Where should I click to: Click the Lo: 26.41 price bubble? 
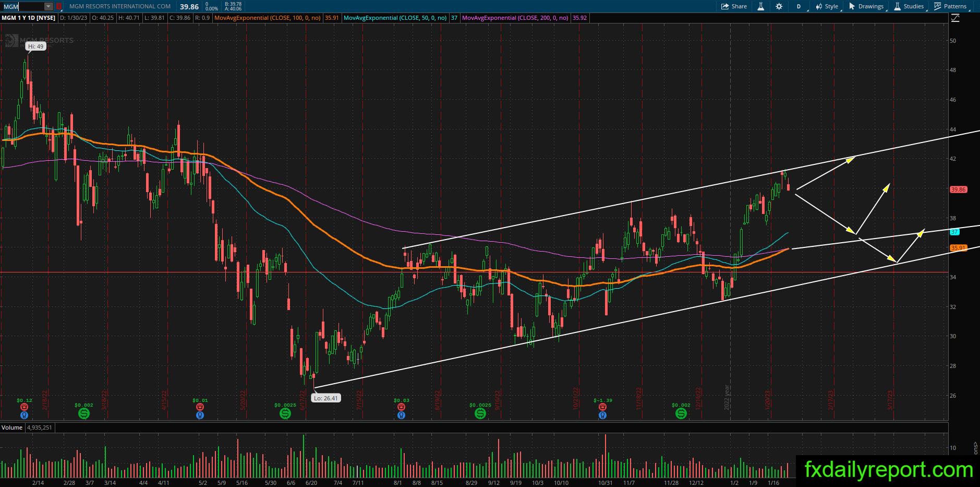point(326,398)
